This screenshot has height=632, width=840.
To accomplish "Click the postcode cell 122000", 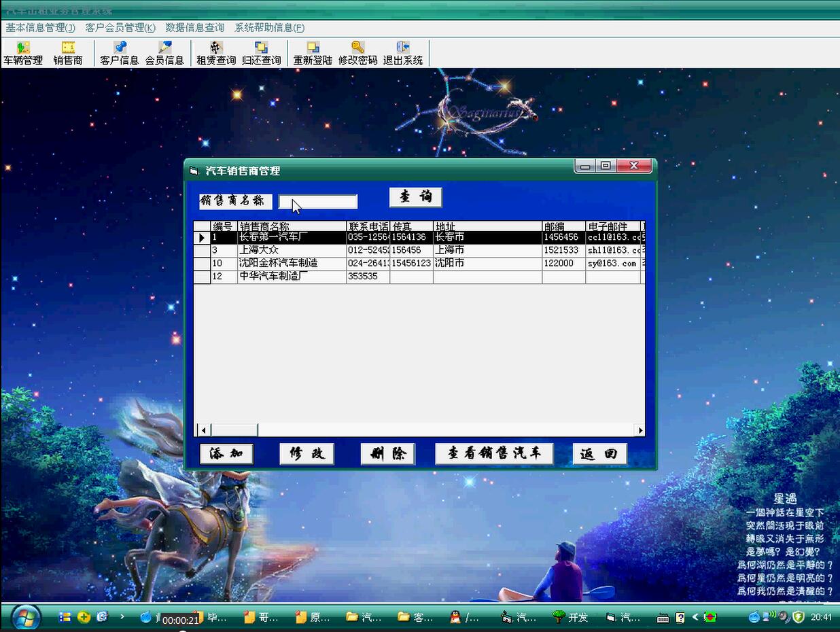I will click(563, 264).
